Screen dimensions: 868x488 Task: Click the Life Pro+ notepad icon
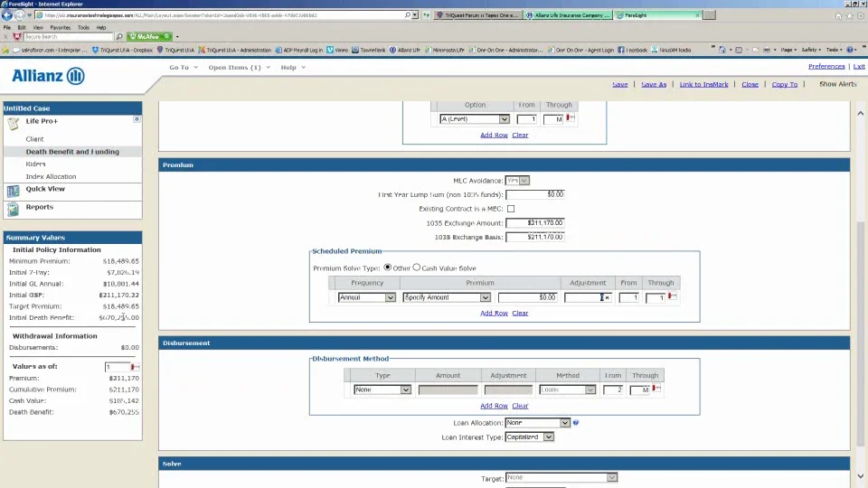pyautogui.click(x=14, y=124)
